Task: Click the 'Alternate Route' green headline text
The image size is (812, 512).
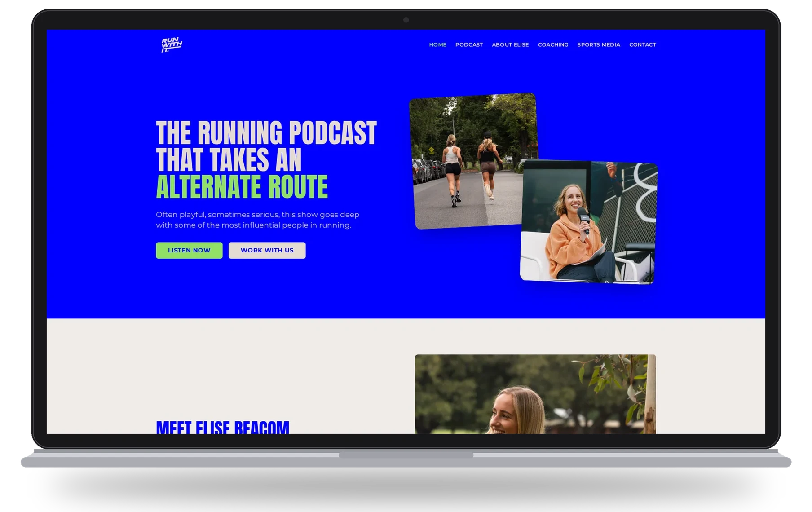Action: [242, 187]
